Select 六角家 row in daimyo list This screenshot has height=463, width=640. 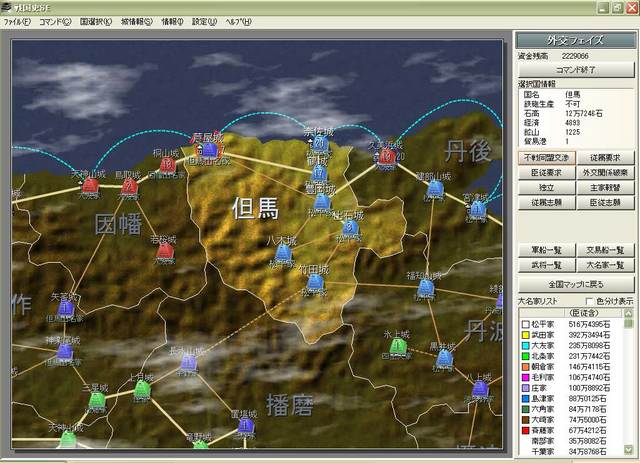click(571, 409)
